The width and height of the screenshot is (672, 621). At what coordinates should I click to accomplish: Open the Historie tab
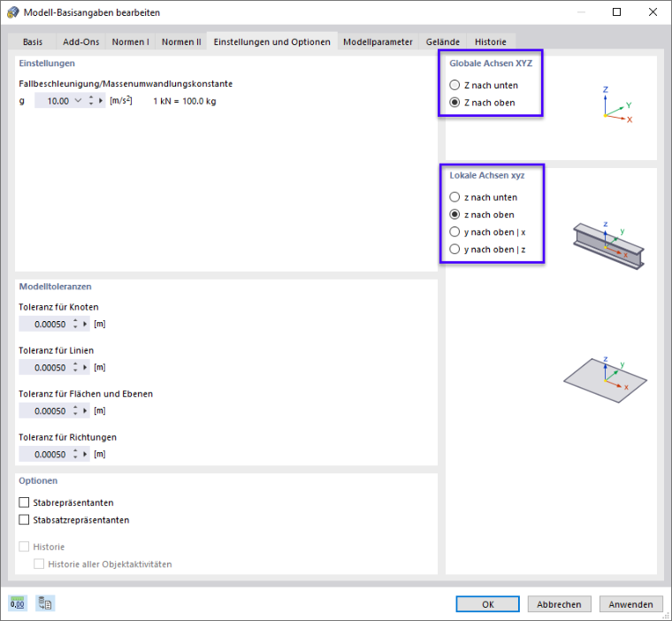tap(490, 42)
